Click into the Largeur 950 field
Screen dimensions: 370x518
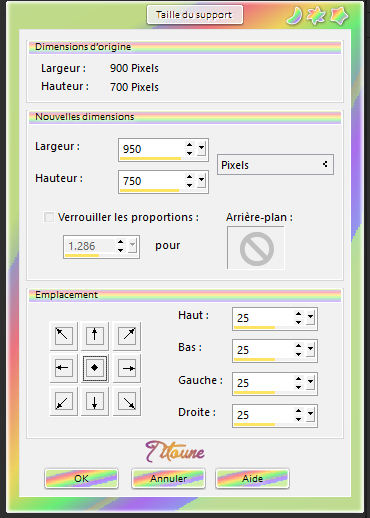[152, 149]
